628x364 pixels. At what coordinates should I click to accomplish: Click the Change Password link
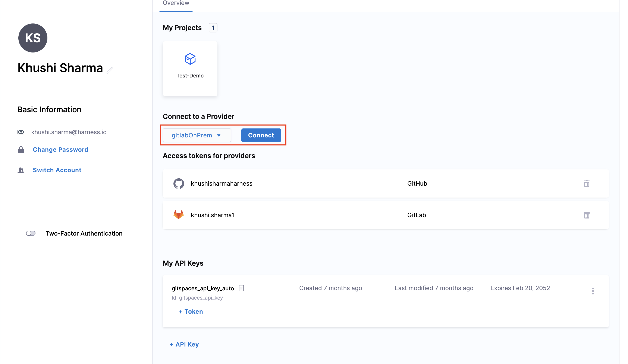[x=60, y=150]
